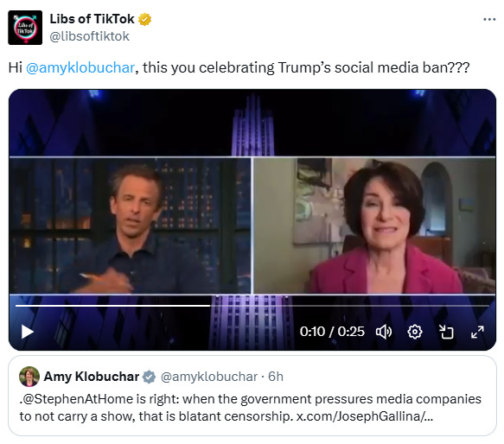Click the picture-in-picture icon

pos(446,332)
